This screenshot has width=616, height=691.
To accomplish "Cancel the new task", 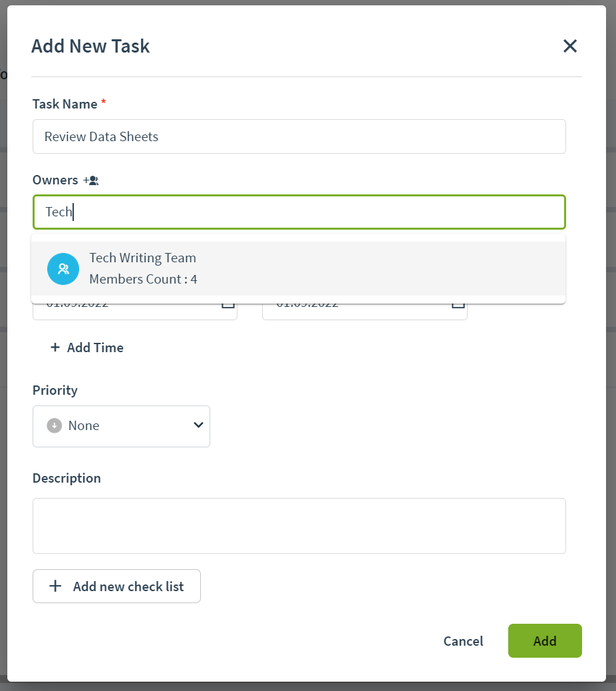I will pos(463,641).
